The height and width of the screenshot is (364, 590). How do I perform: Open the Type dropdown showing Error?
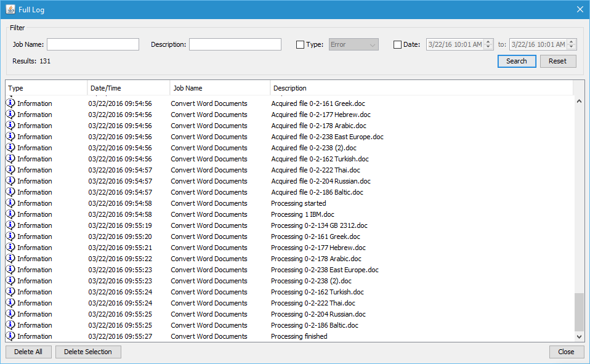354,44
